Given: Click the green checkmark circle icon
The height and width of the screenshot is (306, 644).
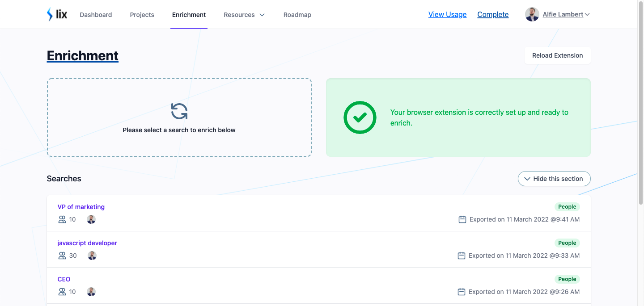Looking at the screenshot, I should (x=360, y=117).
